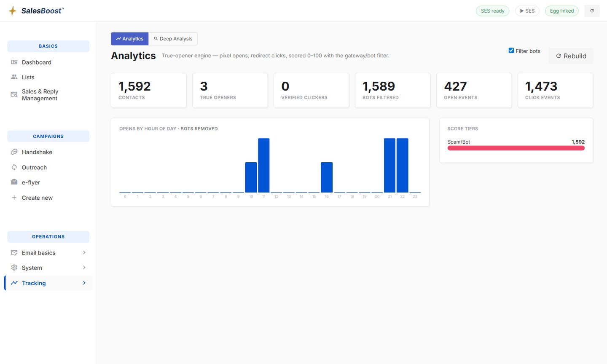Open Outreach campaigns

pyautogui.click(x=48, y=167)
